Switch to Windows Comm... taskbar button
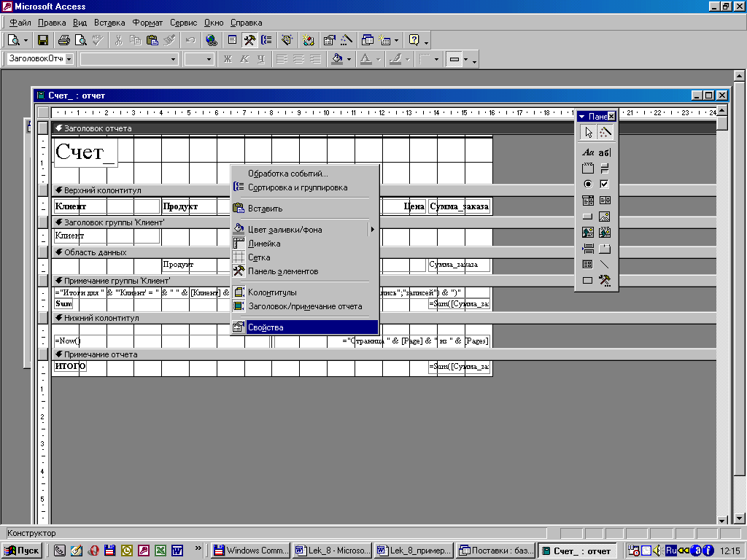 [x=251, y=551]
